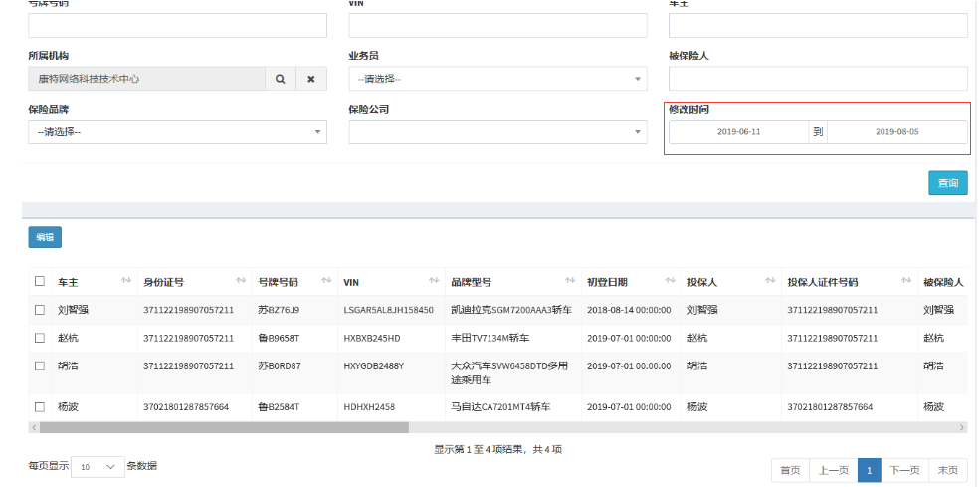
Task: Clear 所属机构 using the X icon
Action: point(310,79)
